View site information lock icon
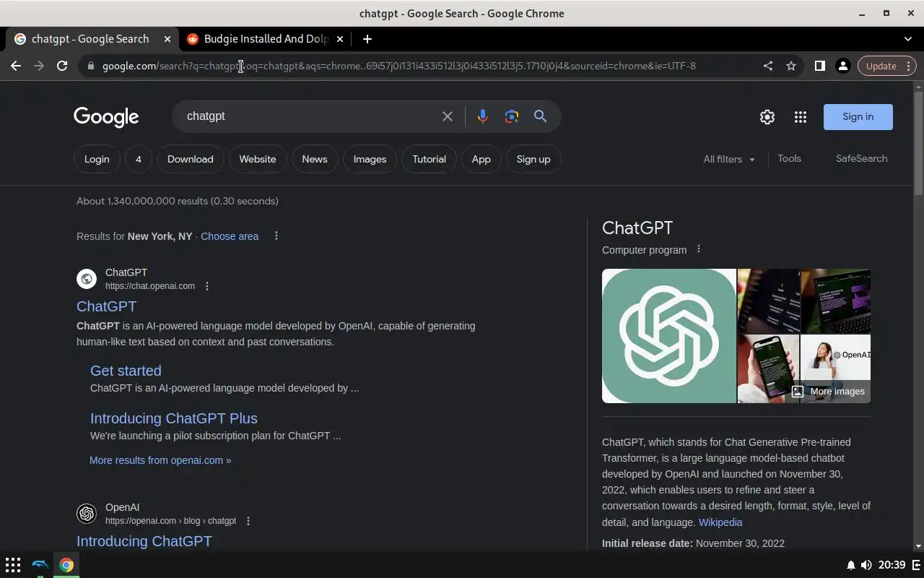The height and width of the screenshot is (578, 924). pyautogui.click(x=90, y=66)
